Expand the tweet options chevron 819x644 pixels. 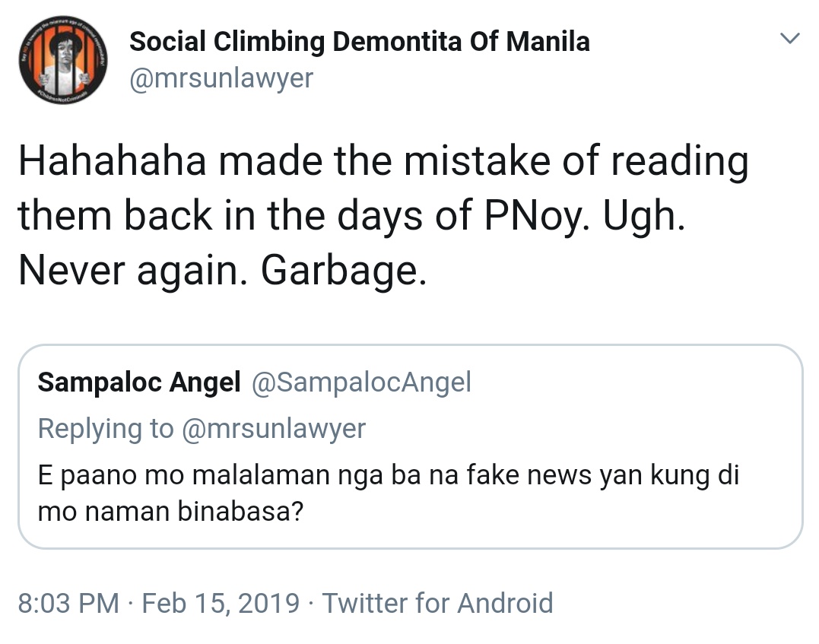tap(791, 39)
